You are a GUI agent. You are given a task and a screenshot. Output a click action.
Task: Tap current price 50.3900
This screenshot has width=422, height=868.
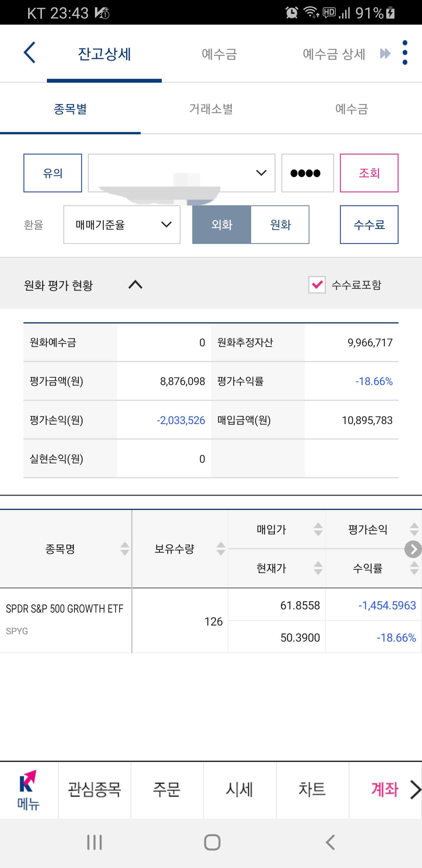tap(300, 638)
